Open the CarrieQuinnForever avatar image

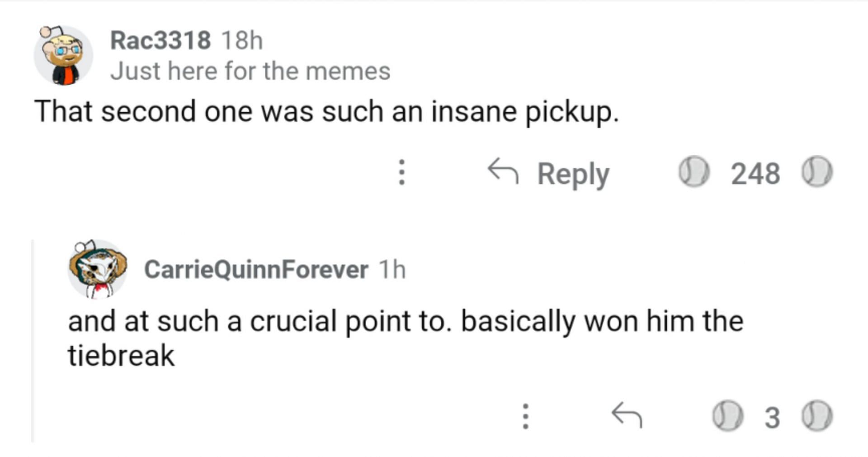click(97, 269)
